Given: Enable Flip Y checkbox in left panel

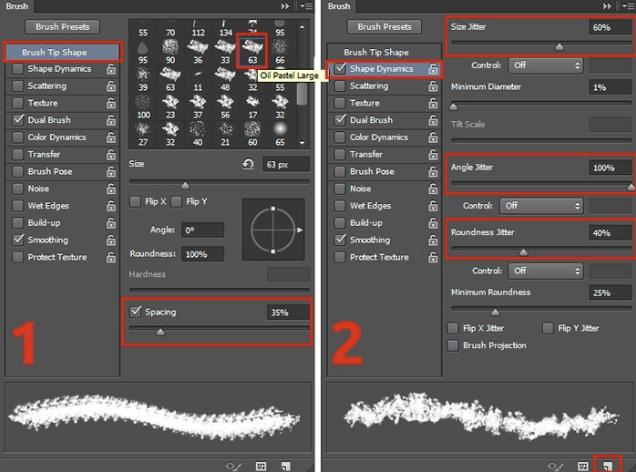Looking at the screenshot, I should click(x=176, y=202).
